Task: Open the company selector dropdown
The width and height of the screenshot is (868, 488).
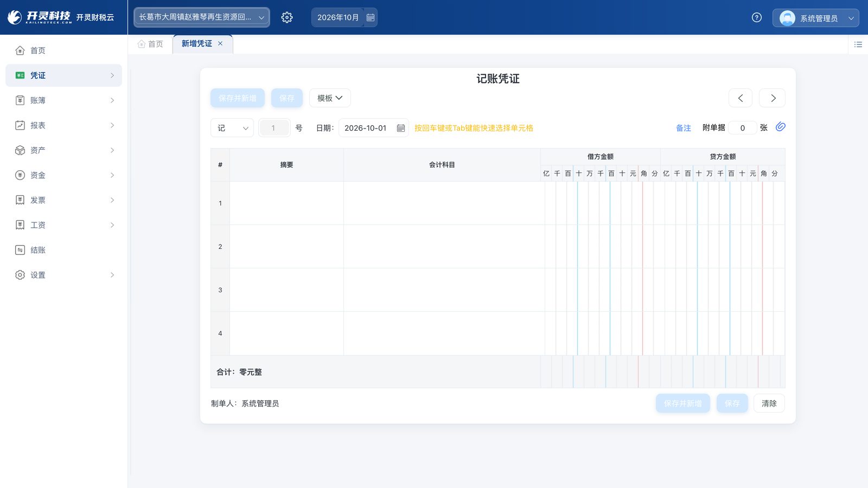Action: (202, 17)
